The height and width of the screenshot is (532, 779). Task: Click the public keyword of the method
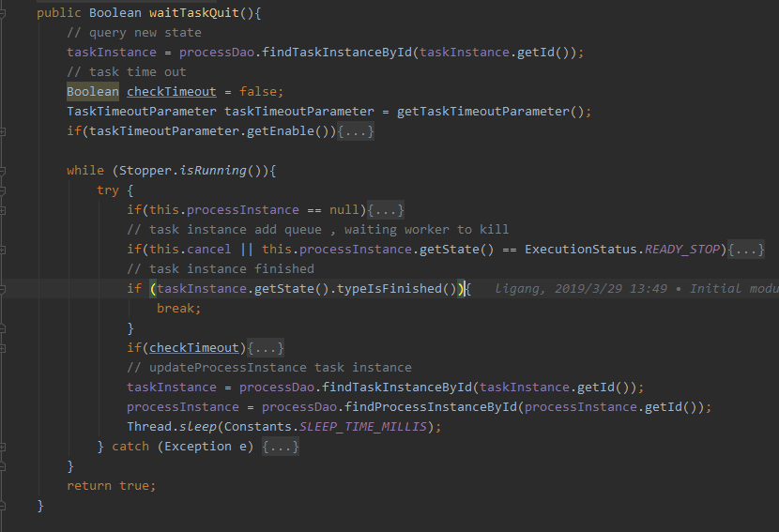58,13
